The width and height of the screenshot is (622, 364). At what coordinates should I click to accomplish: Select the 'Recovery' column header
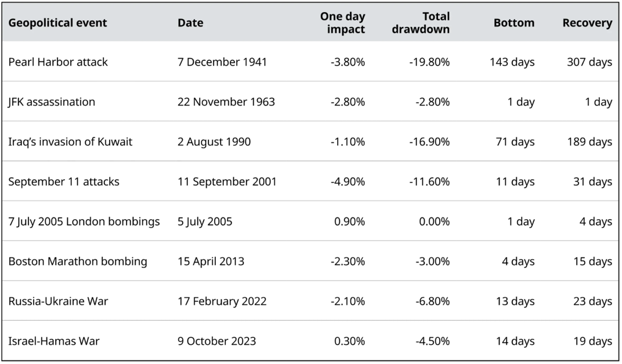click(587, 23)
